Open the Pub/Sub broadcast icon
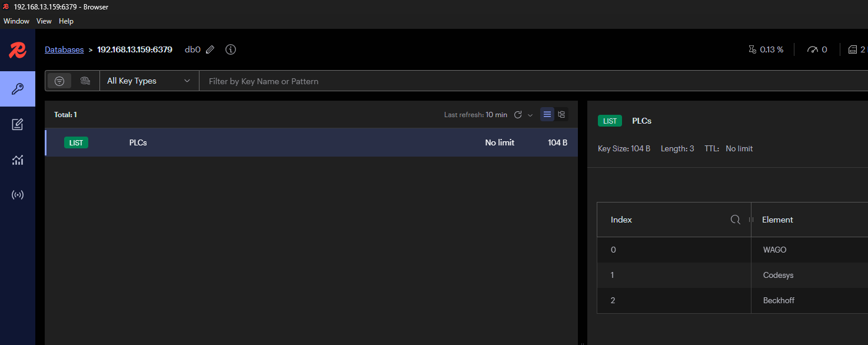The height and width of the screenshot is (345, 868). point(18,195)
